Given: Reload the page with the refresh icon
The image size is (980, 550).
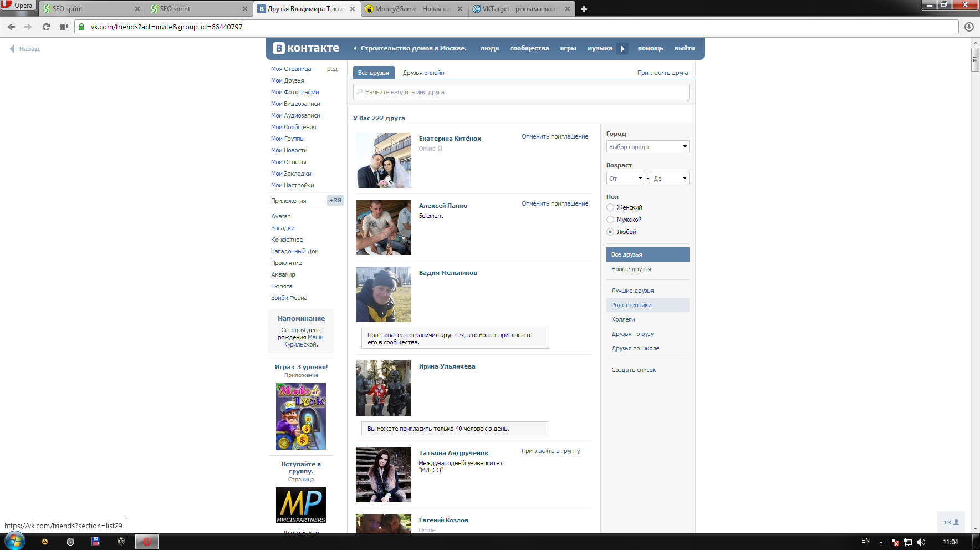Looking at the screenshot, I should 46,27.
